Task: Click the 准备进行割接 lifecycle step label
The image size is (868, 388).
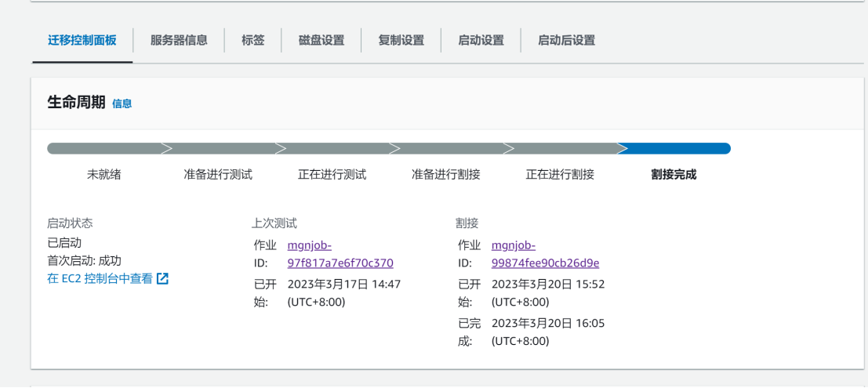Action: coord(445,175)
